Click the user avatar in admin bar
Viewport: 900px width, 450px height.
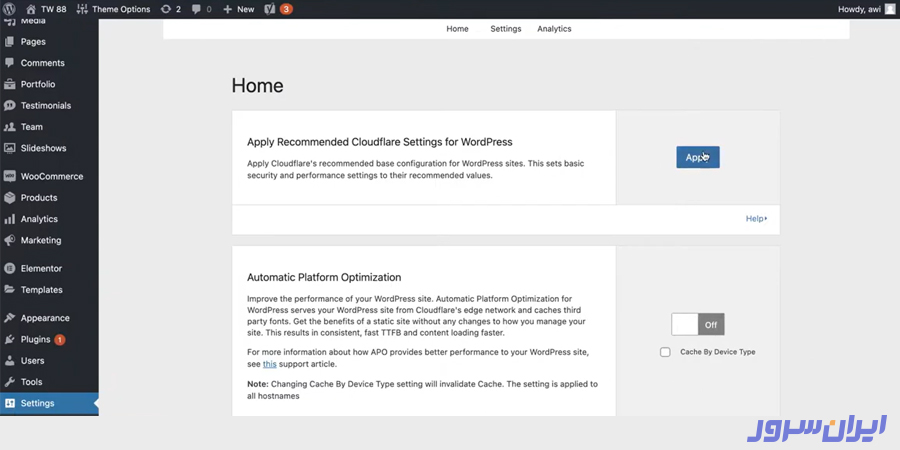(889, 9)
